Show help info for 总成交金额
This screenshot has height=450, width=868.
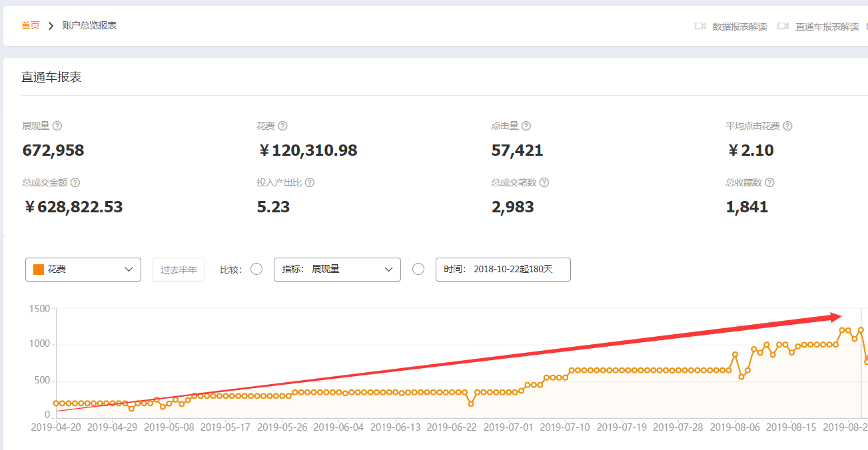click(75, 183)
